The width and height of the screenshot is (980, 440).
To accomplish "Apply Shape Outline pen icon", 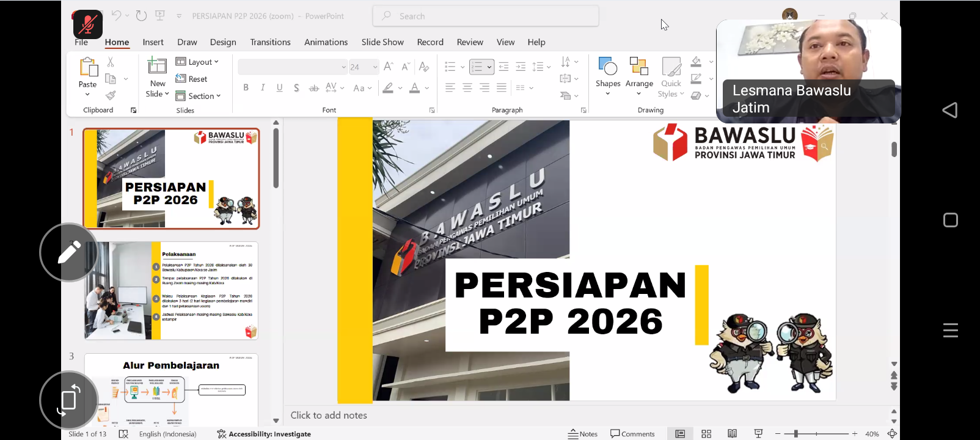I will pyautogui.click(x=696, y=79).
